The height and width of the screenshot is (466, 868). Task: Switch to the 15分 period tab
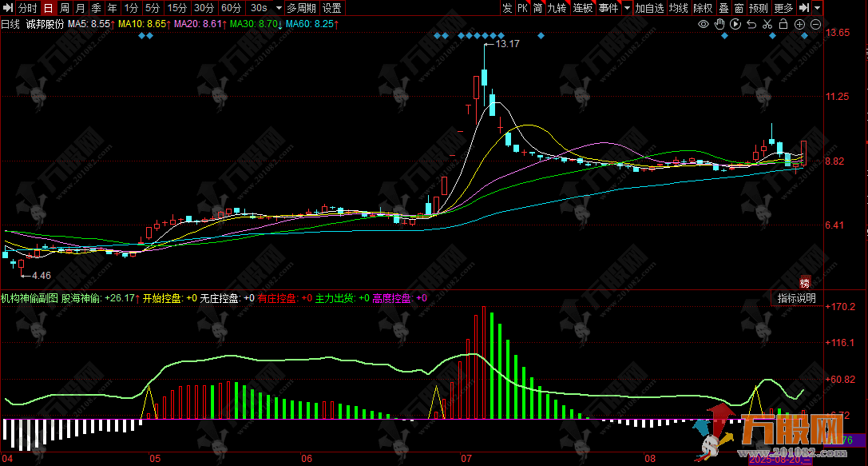click(x=178, y=8)
